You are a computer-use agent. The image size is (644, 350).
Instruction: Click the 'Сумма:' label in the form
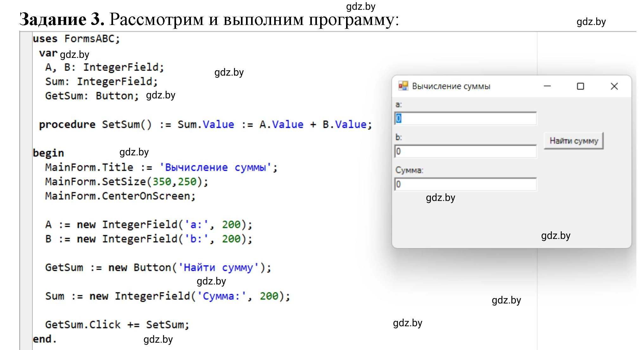[x=409, y=170]
